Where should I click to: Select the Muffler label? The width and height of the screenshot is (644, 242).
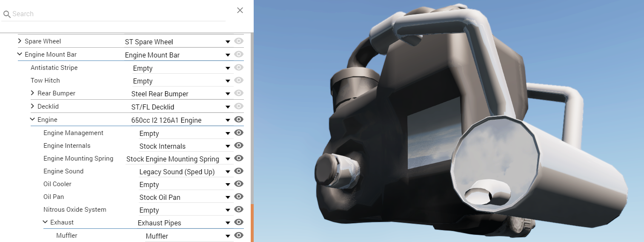[x=67, y=235]
